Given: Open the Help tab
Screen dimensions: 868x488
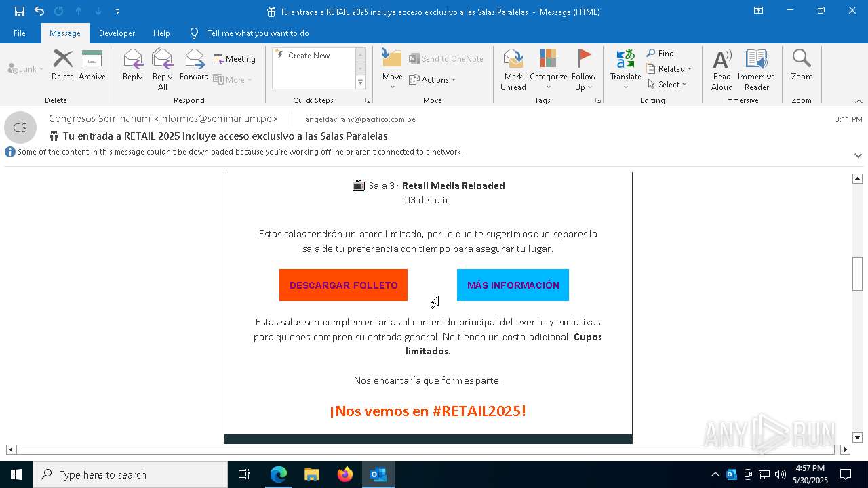Looking at the screenshot, I should 161,33.
